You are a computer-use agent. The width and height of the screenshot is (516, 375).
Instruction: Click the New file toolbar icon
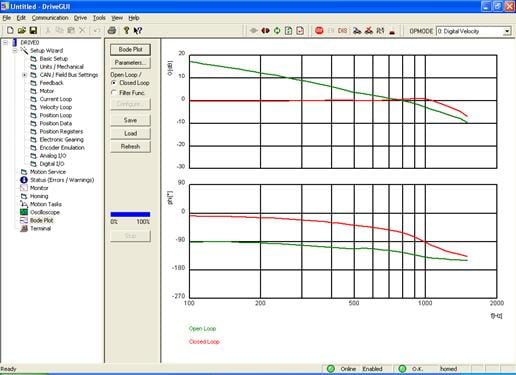point(10,31)
